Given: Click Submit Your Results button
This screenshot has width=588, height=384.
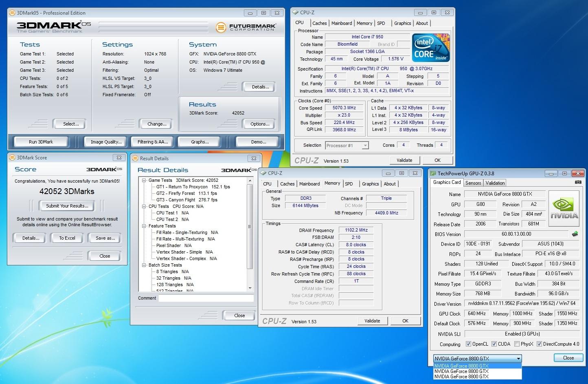Looking at the screenshot, I should (x=67, y=206).
